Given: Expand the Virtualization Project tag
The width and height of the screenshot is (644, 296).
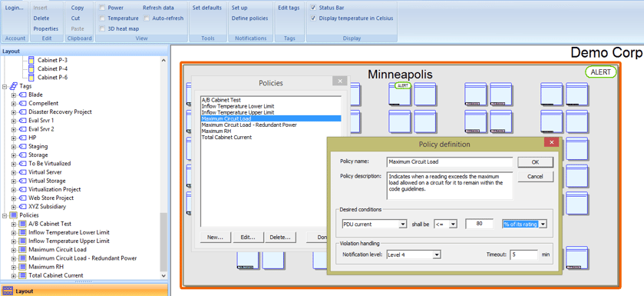Looking at the screenshot, I should pyautogui.click(x=14, y=190).
